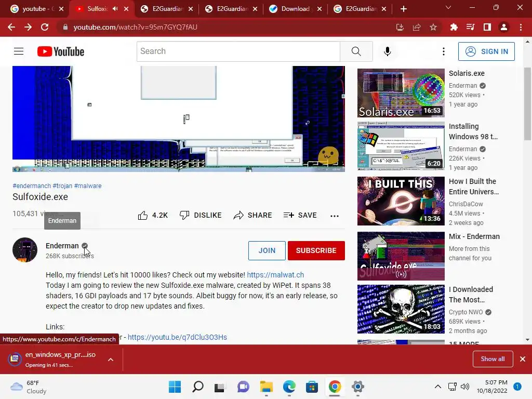Click the page vertical scrollbar thumb

tap(527, 103)
